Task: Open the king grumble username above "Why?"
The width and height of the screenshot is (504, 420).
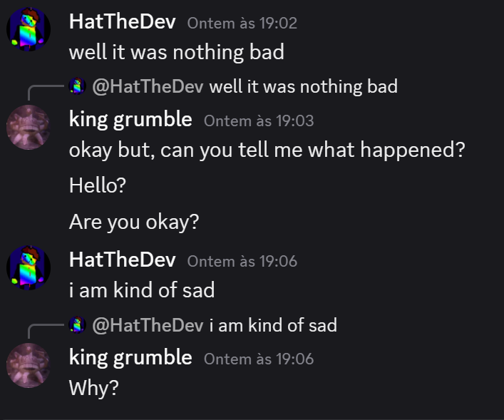Action: tap(130, 357)
